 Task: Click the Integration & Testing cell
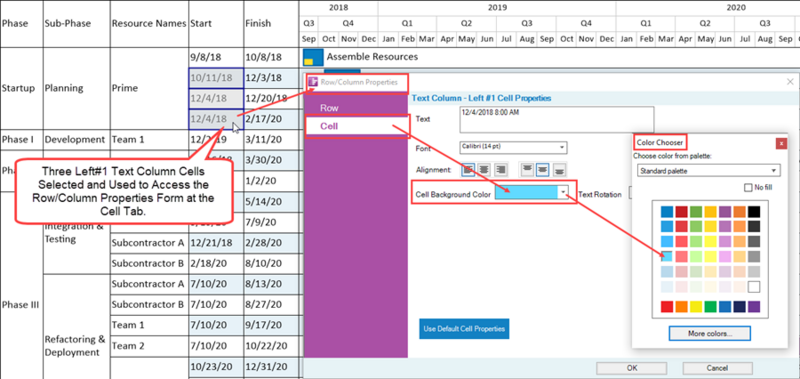point(77,232)
